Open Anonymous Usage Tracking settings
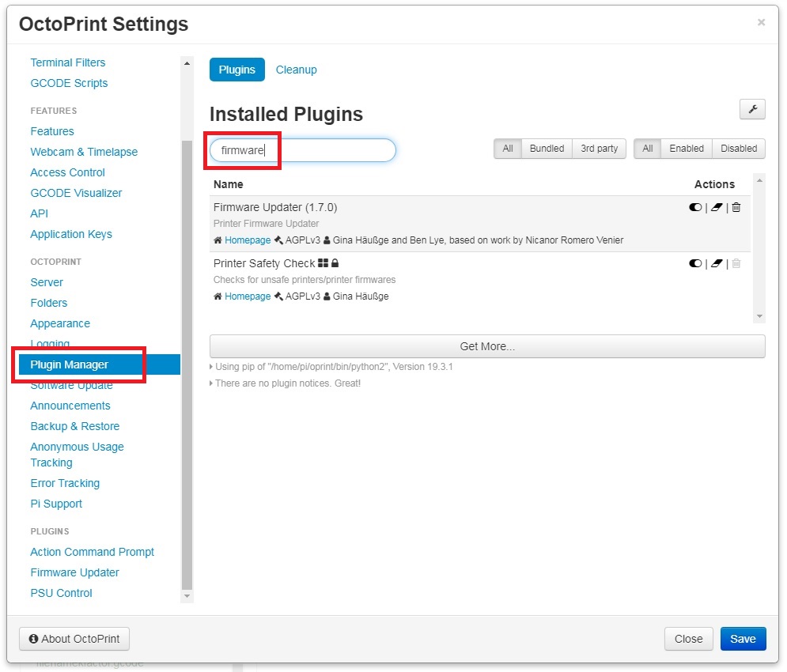This screenshot has height=672, width=787. click(77, 455)
